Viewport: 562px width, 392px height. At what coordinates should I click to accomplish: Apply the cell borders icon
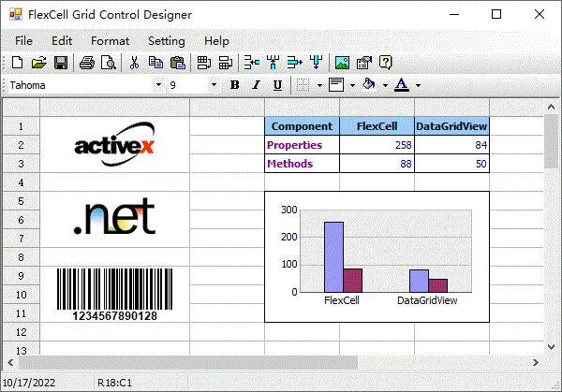303,85
